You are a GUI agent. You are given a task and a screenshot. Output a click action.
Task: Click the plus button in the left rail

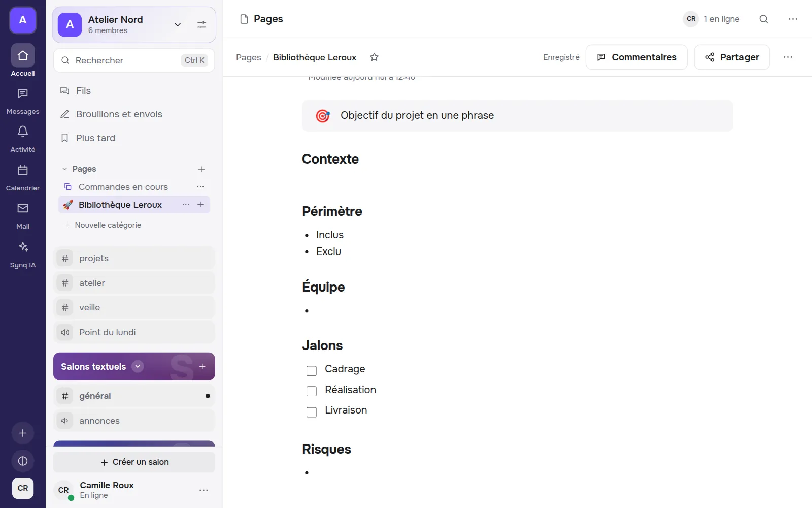[x=23, y=433]
